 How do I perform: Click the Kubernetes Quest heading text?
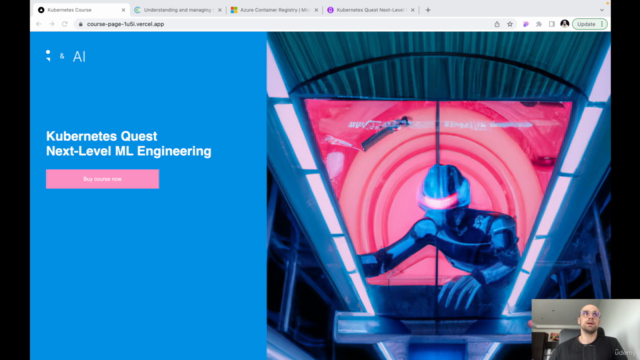pyautogui.click(x=129, y=143)
